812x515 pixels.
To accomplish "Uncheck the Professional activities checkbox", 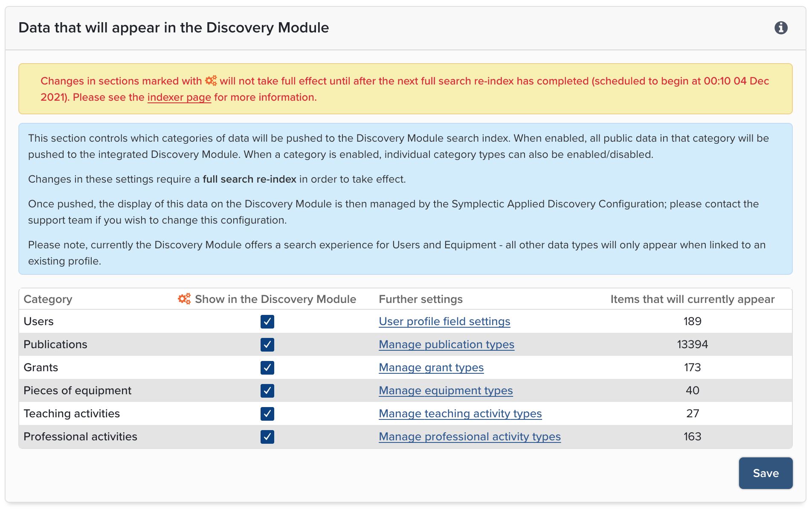I will click(267, 436).
